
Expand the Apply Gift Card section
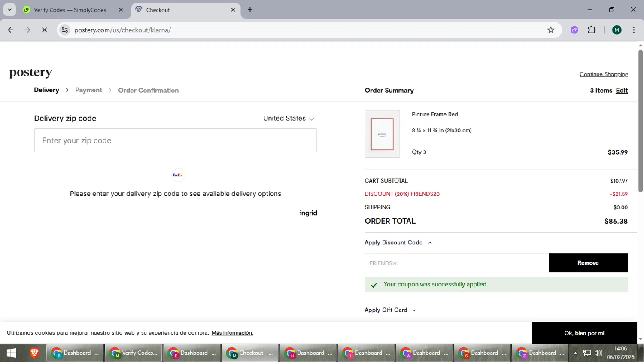[x=390, y=310]
